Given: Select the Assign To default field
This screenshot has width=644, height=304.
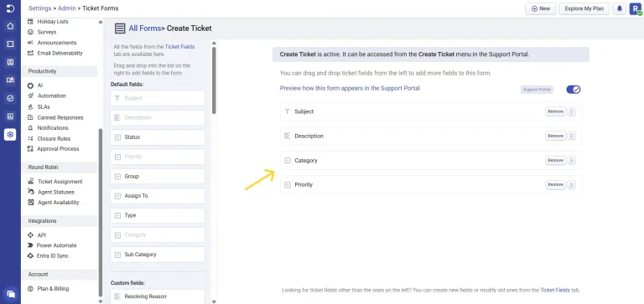Looking at the screenshot, I should (158, 196).
